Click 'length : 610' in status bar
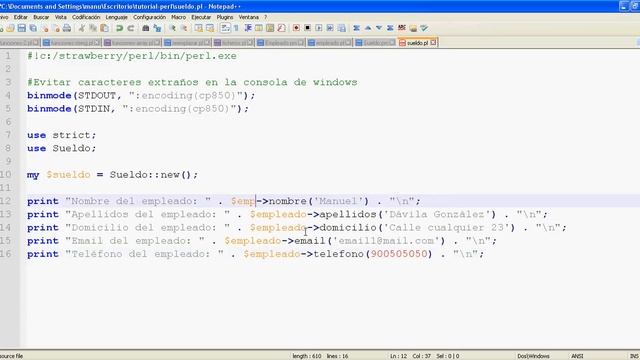Image resolution: width=640 pixels, height=360 pixels. tap(307, 356)
